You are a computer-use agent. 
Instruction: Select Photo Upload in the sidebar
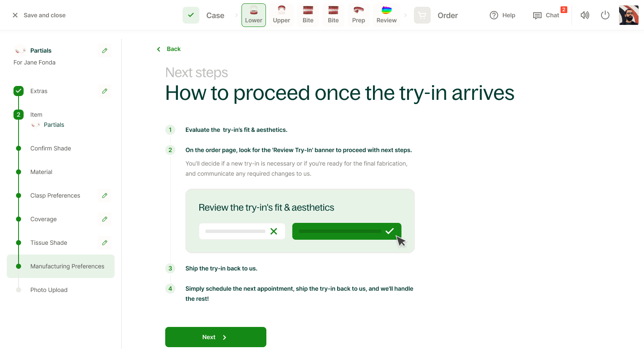point(49,290)
